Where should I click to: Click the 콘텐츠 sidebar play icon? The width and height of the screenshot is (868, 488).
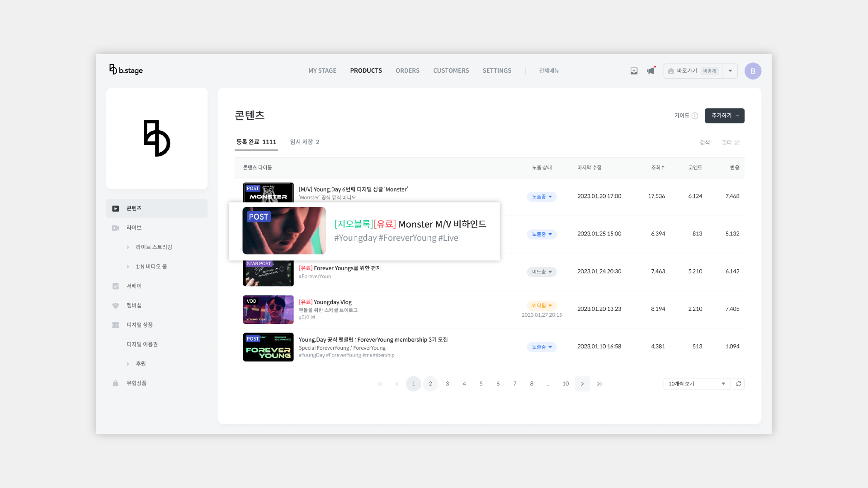click(116, 209)
